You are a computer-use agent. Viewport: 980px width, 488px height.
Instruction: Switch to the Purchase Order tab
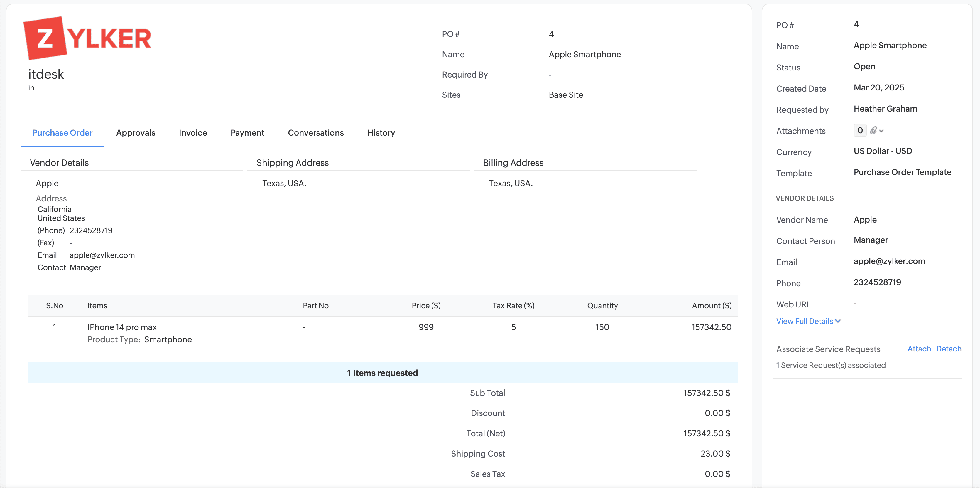(x=62, y=133)
